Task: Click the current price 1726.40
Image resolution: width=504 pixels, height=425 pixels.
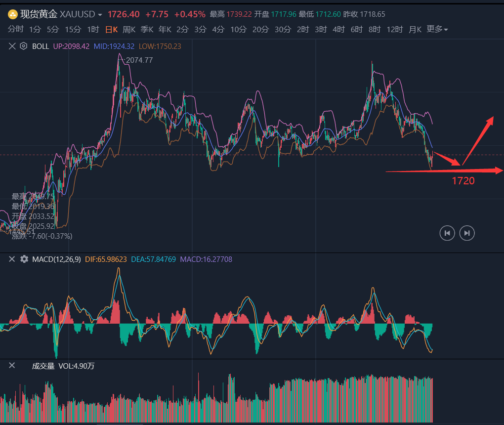Action: (124, 14)
